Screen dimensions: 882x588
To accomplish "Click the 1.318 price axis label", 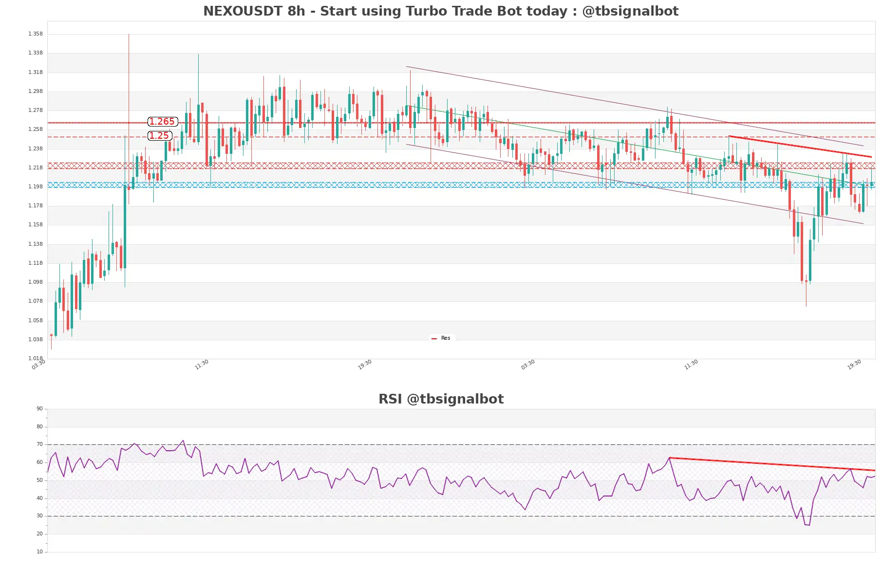I will coord(36,73).
